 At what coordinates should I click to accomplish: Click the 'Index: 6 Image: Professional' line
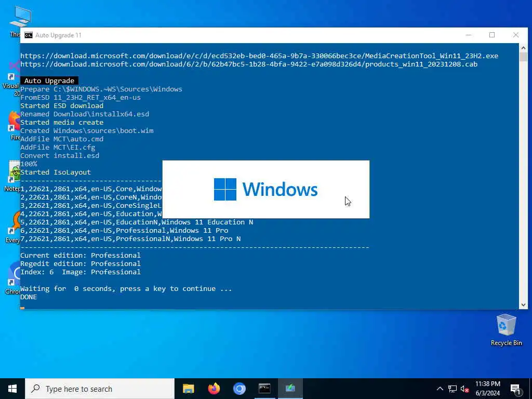point(81,272)
